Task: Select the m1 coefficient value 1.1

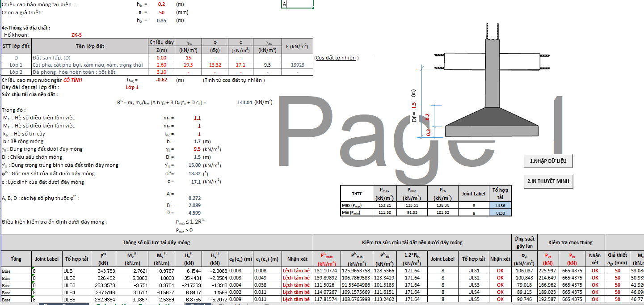Action: pos(197,118)
